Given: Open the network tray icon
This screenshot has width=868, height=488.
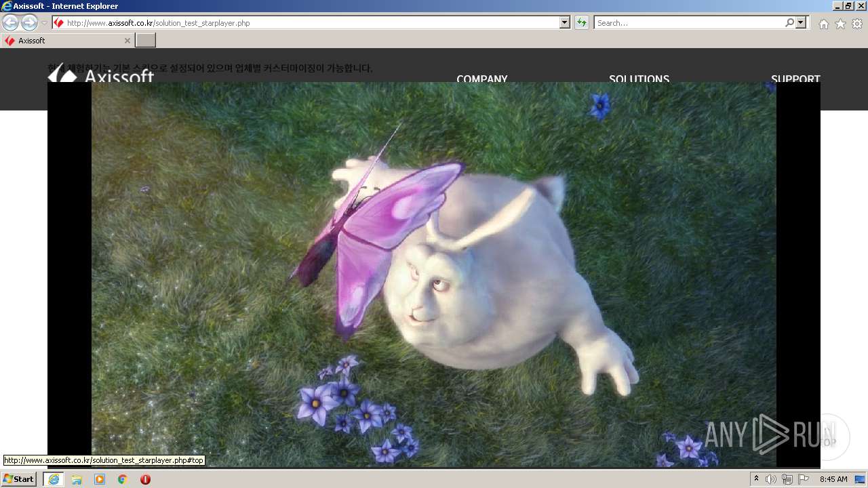Looking at the screenshot, I should point(787,479).
